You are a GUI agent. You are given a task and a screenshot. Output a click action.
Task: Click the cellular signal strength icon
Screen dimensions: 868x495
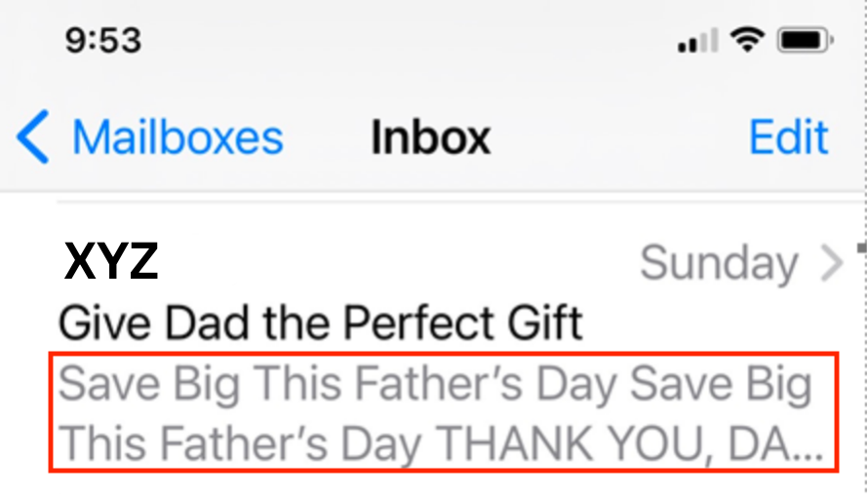pos(696,41)
